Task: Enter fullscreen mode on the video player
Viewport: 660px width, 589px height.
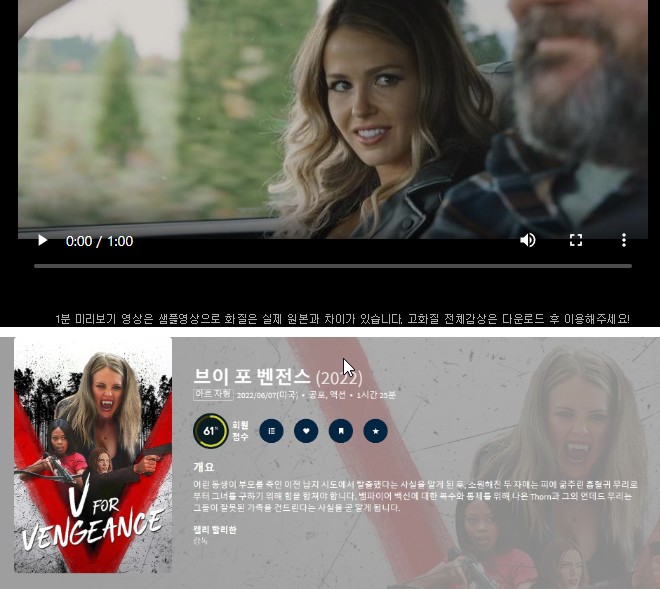Action: (x=576, y=241)
